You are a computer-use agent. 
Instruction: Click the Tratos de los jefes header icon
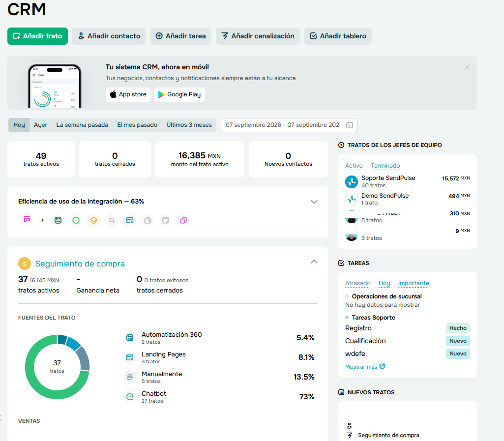click(x=341, y=145)
